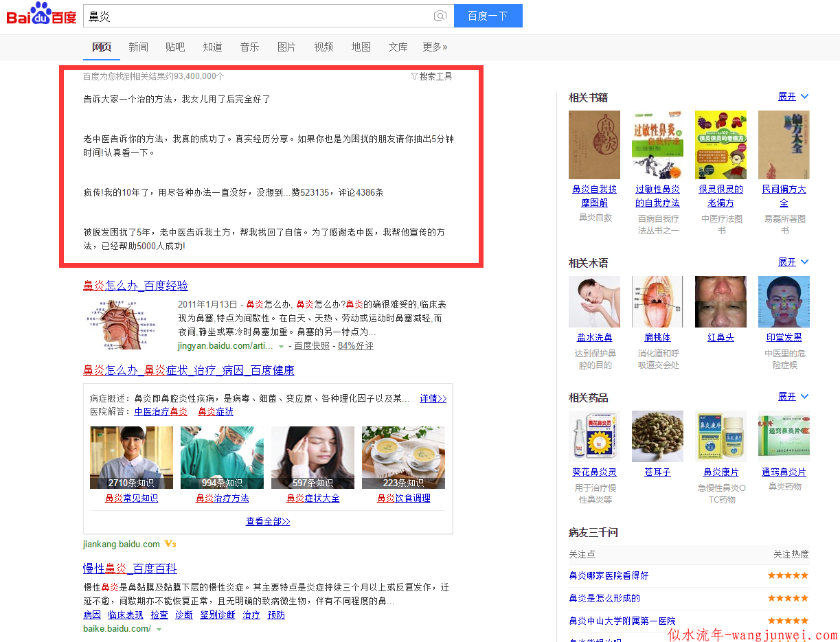840x642 pixels.
Task: Open the 鉴别诊断 sublink
Action: (x=218, y=615)
